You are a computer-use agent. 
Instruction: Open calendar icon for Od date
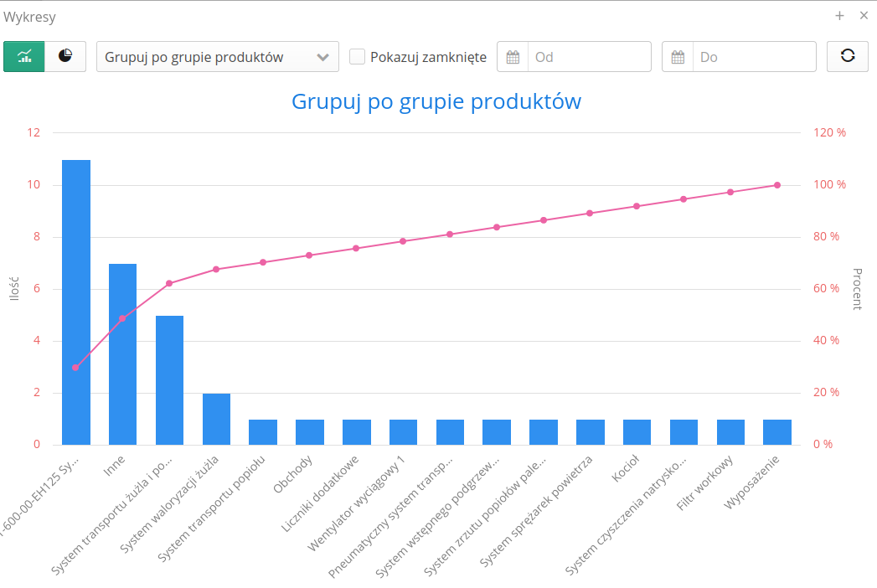(513, 57)
